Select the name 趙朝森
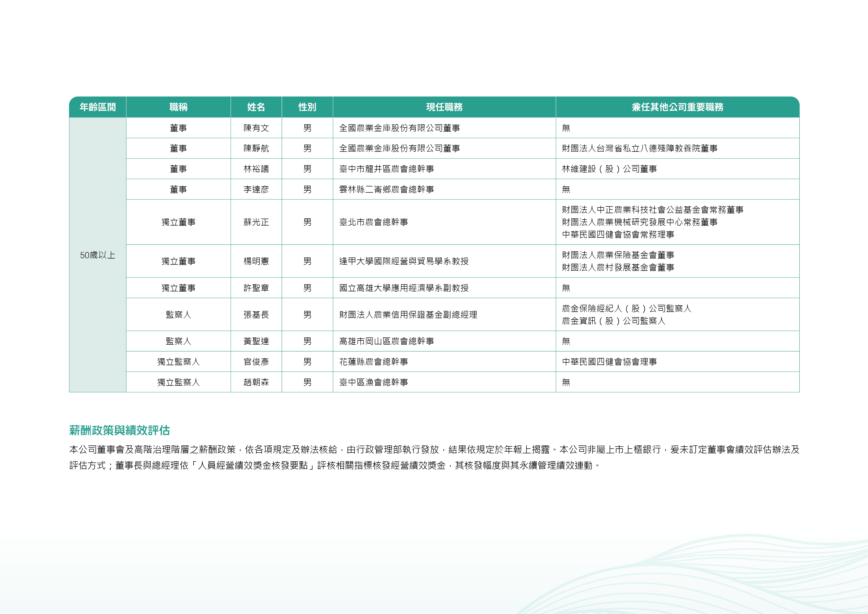This screenshot has width=868, height=614. click(256, 382)
